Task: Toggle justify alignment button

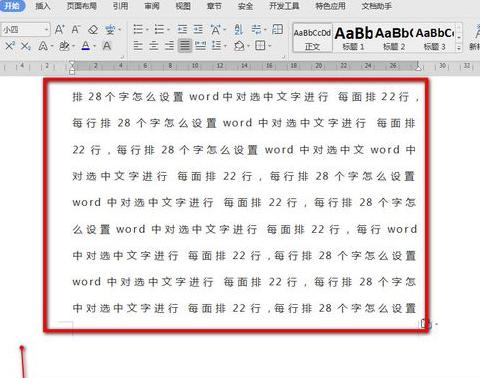Action: pos(185,45)
